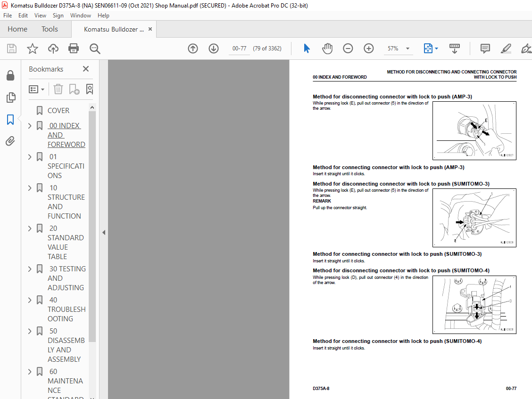
Task: Select the Highlight text pen tool
Action: (506, 49)
